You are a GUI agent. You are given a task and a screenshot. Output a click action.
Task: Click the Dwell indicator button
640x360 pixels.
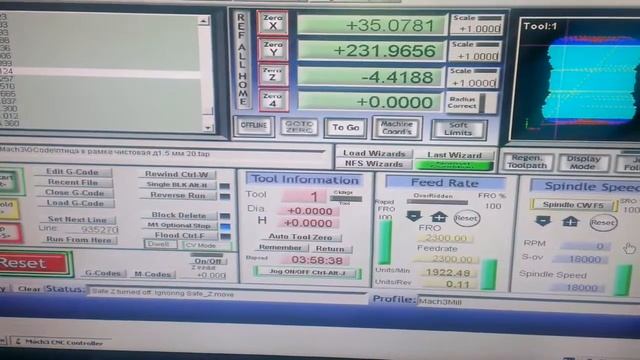click(160, 244)
